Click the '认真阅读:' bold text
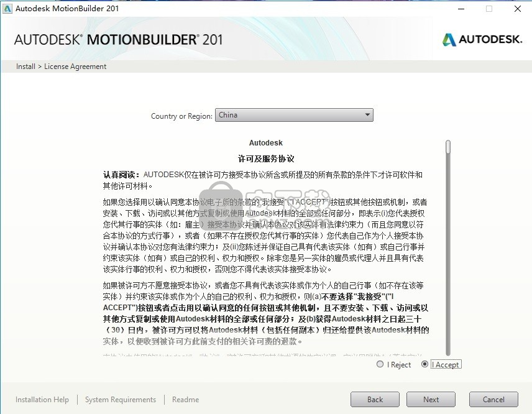The image size is (532, 414). pyautogui.click(x=121, y=175)
